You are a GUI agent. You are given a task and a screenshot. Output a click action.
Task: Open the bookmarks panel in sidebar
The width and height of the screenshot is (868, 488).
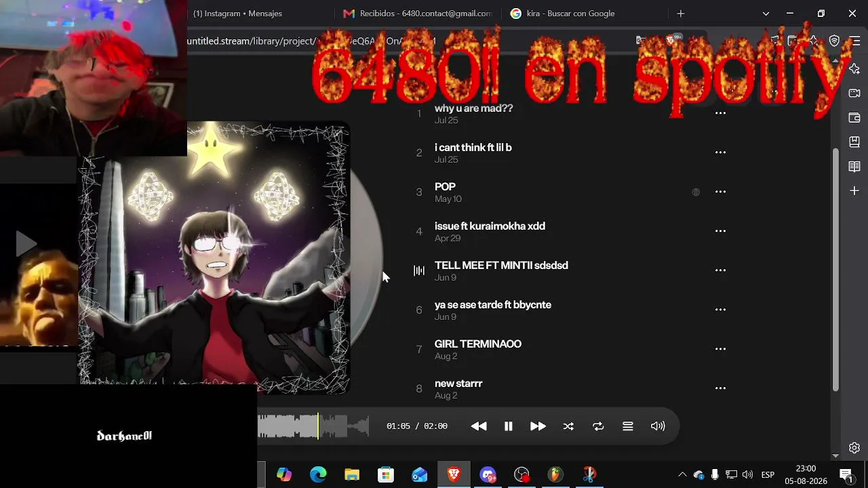point(854,142)
